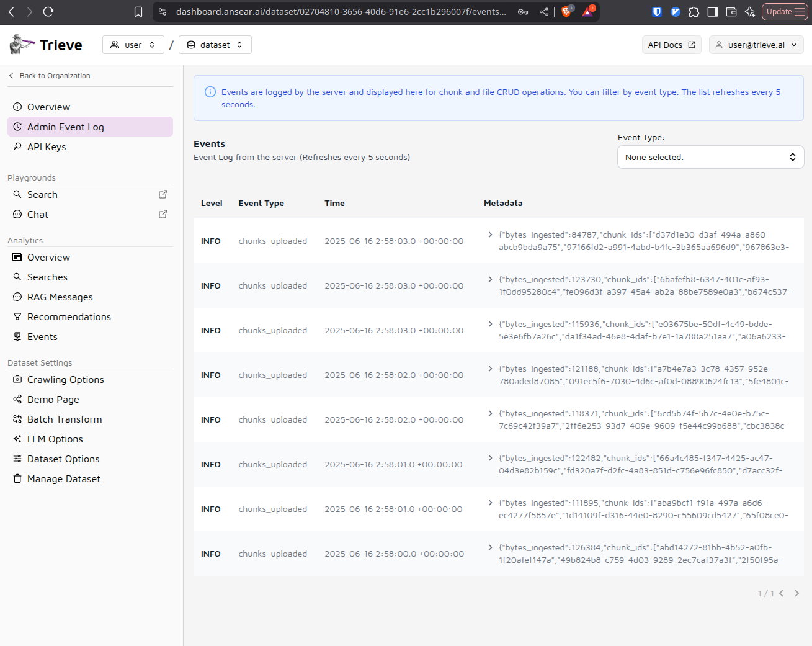Open the Search playground
Screen dimensions: 812x646
point(42,194)
